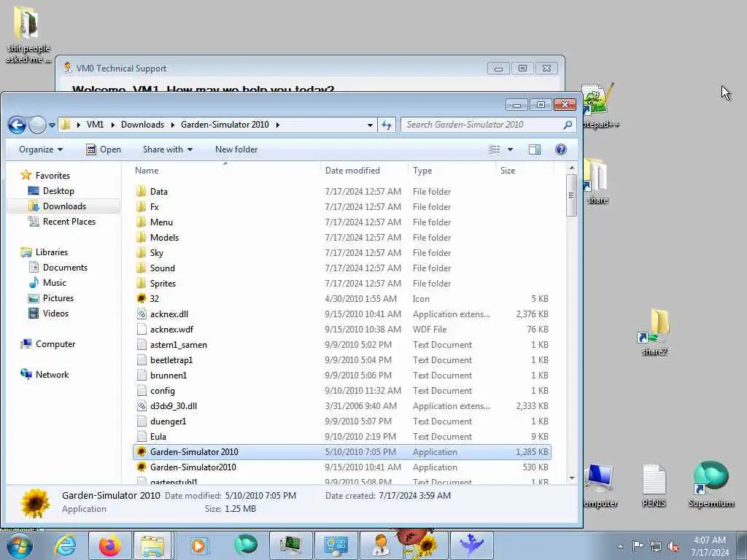
Task: Select the Sprites folder icon
Action: click(x=141, y=284)
